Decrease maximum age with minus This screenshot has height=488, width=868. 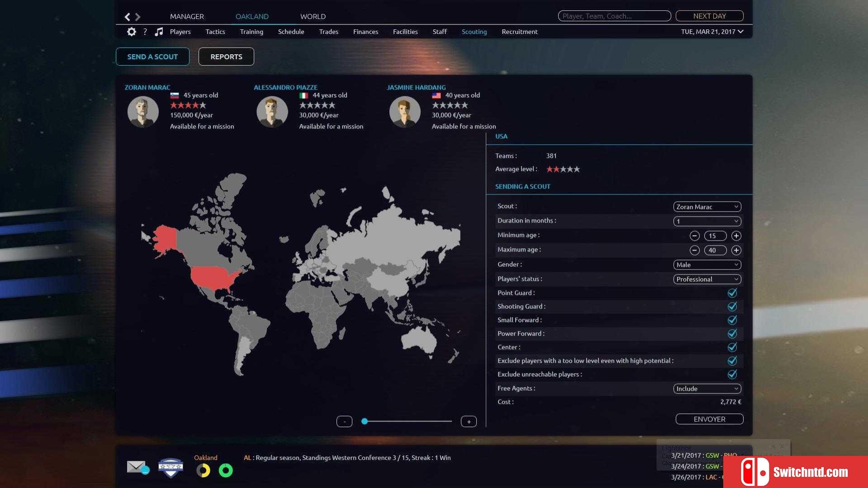[x=695, y=250]
